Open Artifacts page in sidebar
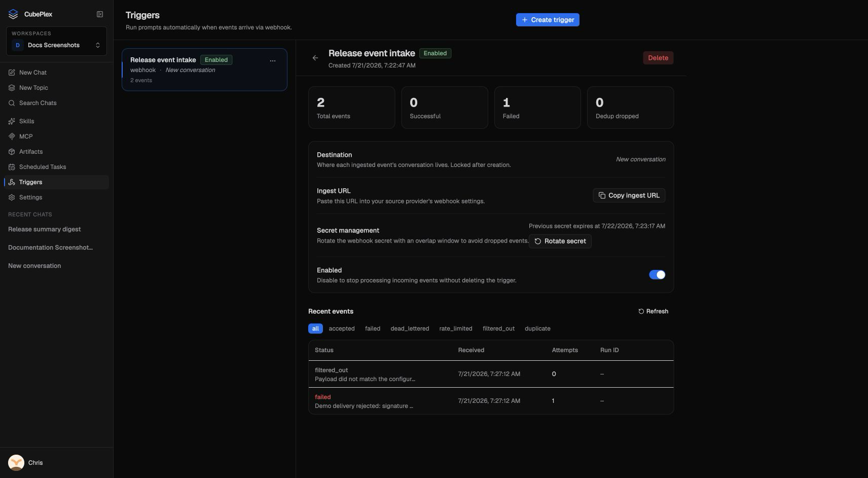 point(56,152)
